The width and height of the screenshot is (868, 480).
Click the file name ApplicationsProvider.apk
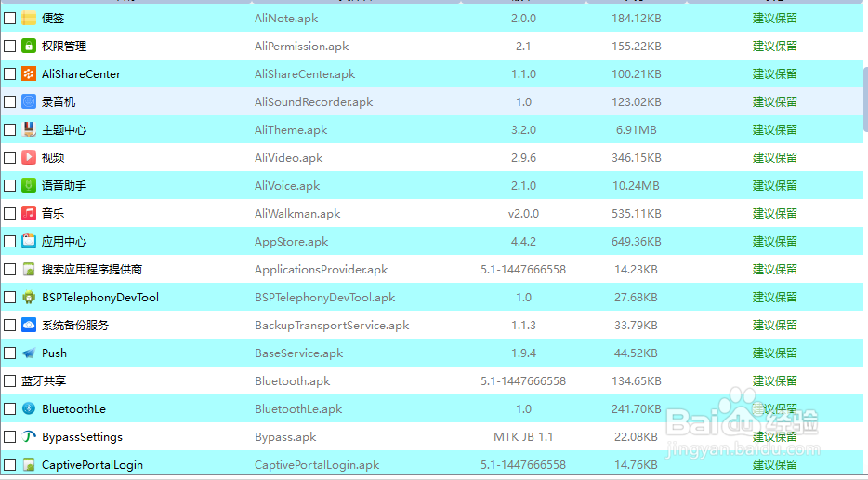[x=321, y=270]
